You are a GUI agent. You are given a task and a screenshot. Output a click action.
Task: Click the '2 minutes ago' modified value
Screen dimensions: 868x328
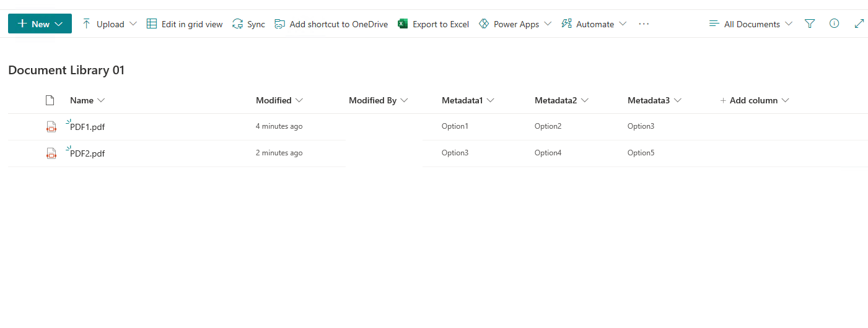point(279,153)
